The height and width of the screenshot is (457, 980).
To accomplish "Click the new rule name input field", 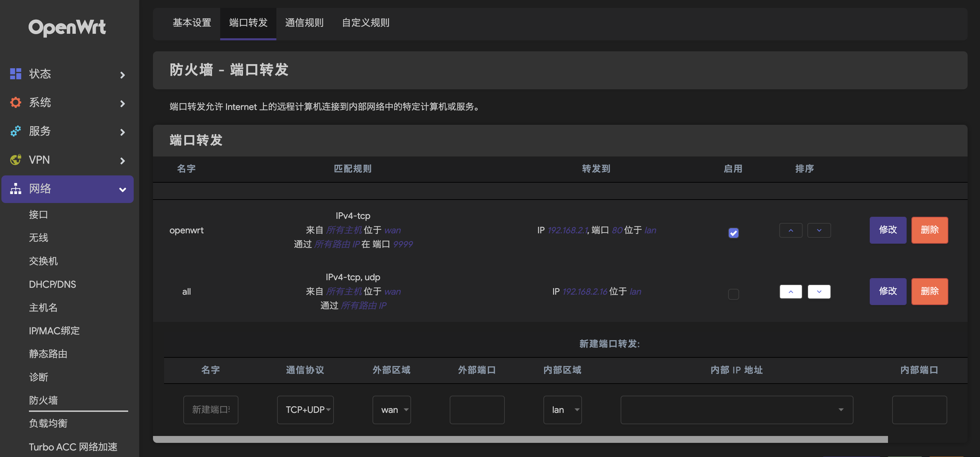I will (x=211, y=409).
